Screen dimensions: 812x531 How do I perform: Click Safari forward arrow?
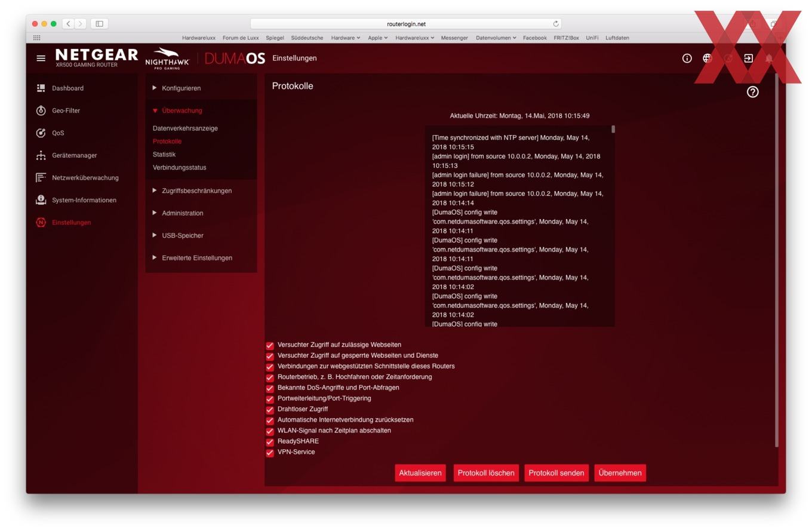[x=81, y=24]
